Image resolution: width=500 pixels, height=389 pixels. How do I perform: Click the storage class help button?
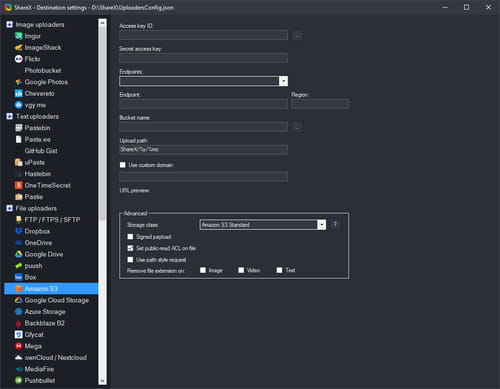coord(335,225)
